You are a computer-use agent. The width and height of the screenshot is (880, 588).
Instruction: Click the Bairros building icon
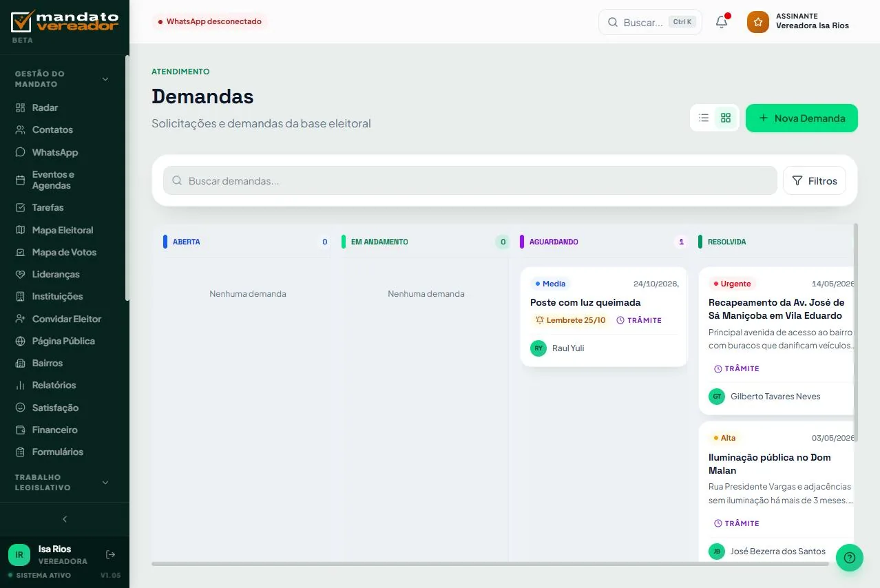(x=20, y=363)
